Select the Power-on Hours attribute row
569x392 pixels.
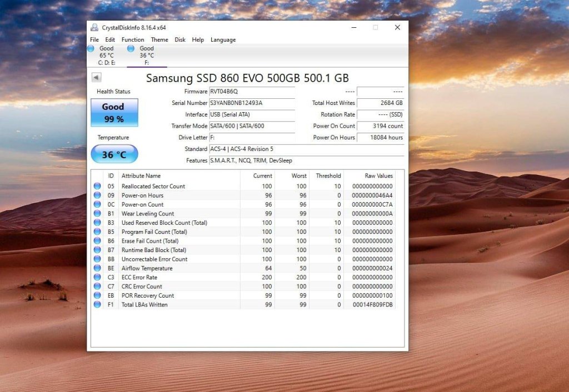pos(243,195)
